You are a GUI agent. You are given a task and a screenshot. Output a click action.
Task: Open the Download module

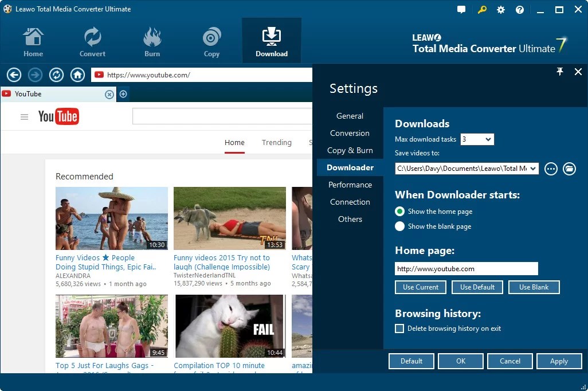[272, 41]
